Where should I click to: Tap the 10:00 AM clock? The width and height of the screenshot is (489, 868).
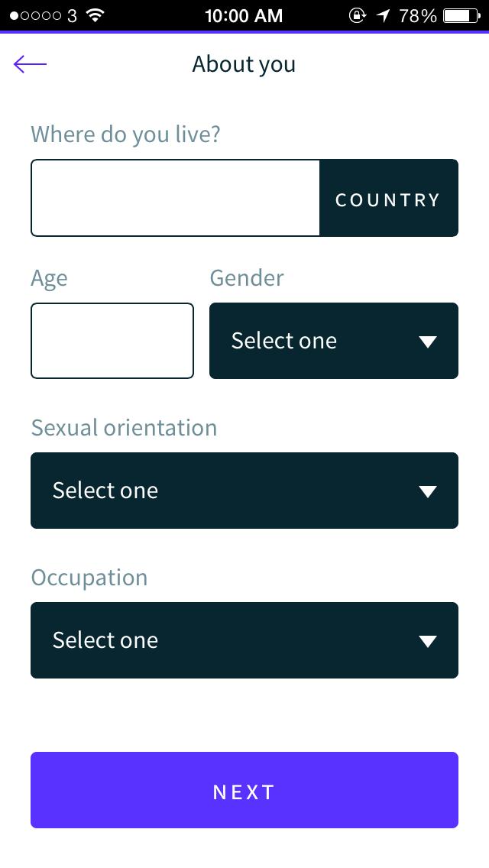pos(244,15)
